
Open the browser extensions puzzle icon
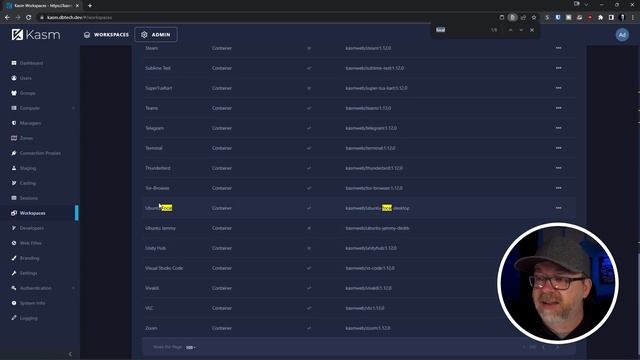click(600, 18)
